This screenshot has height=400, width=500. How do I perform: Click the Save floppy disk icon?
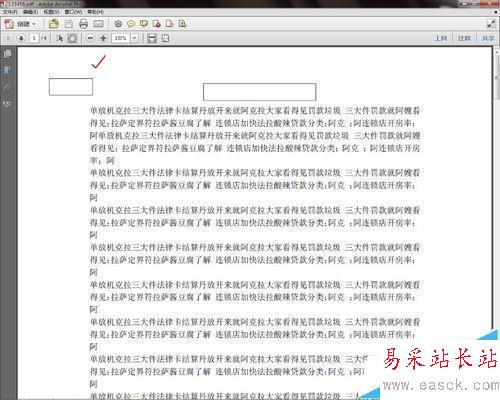(x=69, y=24)
